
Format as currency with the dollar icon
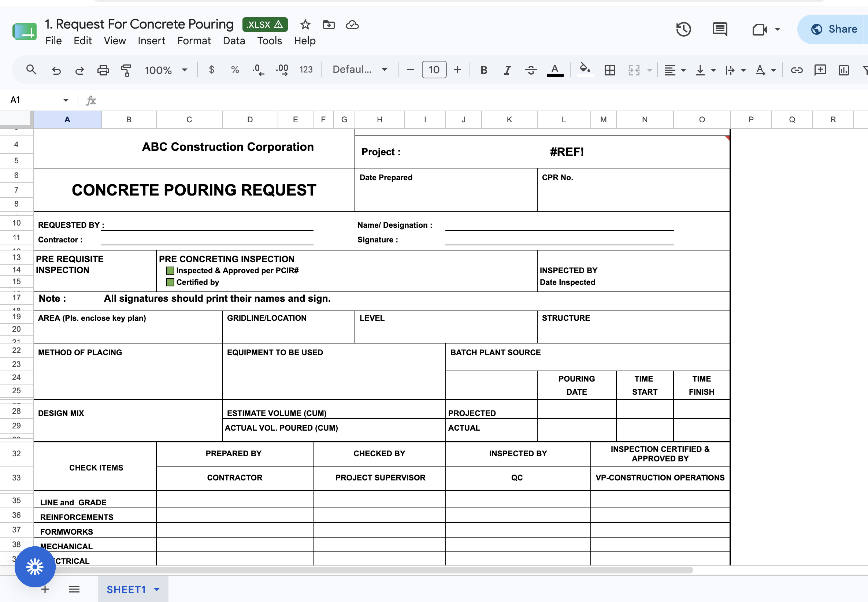[212, 70]
